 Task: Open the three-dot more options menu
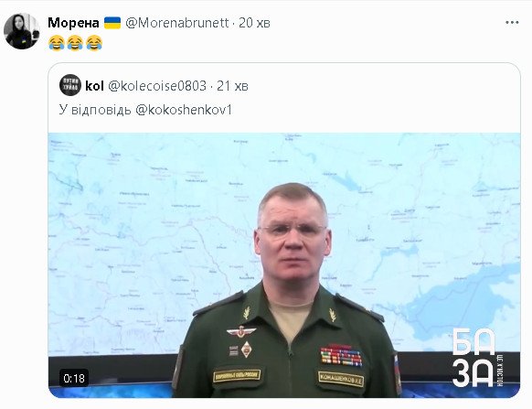point(512,23)
